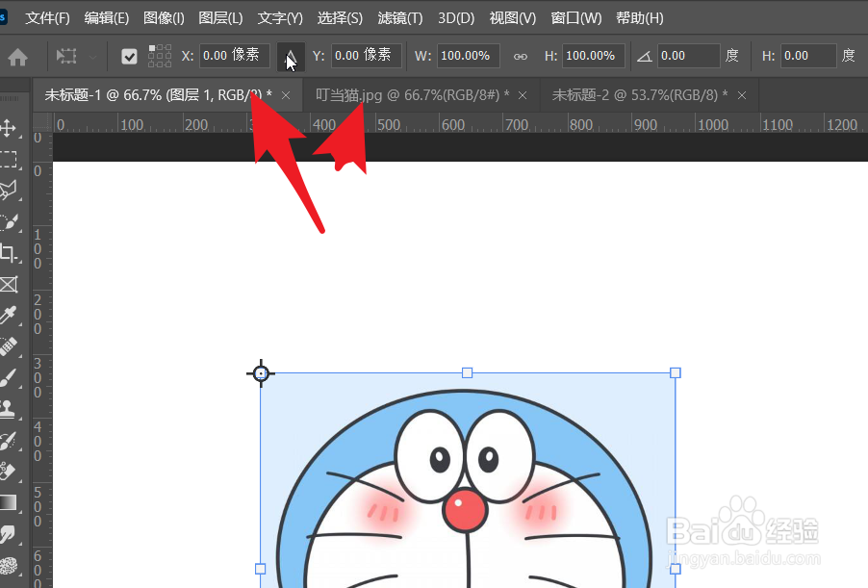
Task: Select the Eraser tool
Action: coord(10,472)
